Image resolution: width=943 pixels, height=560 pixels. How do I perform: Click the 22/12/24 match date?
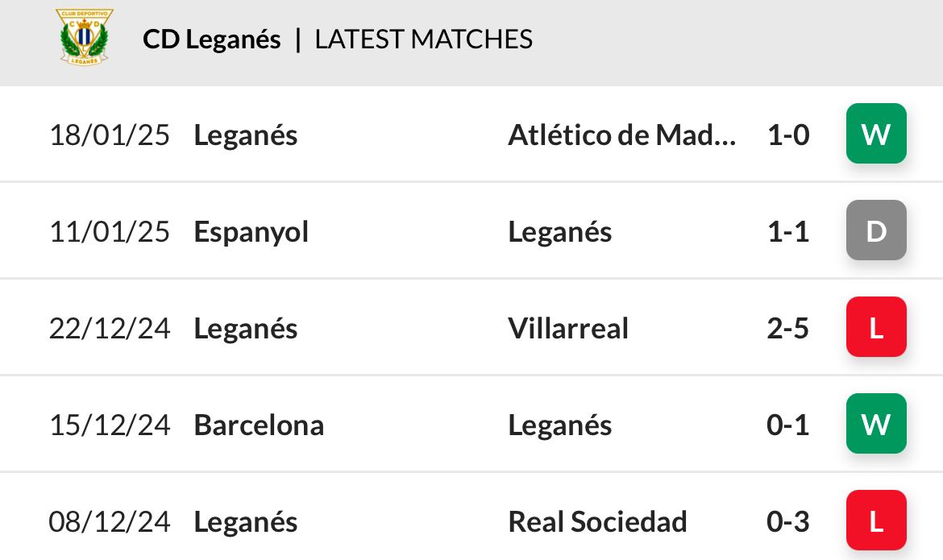point(110,329)
